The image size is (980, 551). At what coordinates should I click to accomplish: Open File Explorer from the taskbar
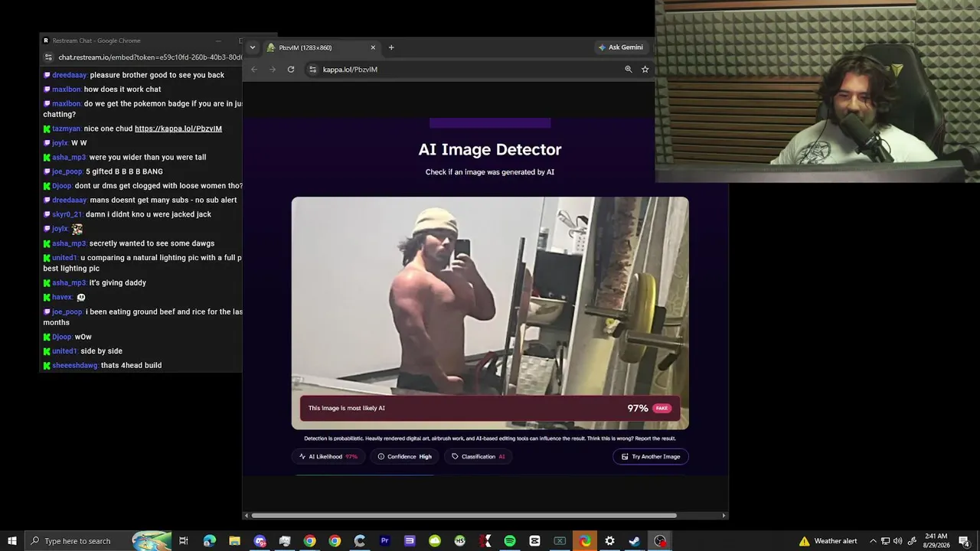tap(234, 541)
